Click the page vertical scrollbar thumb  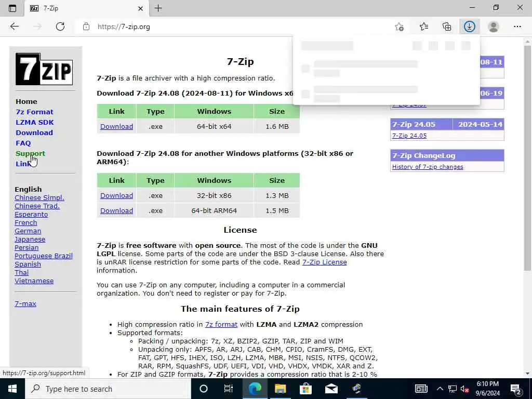[x=527, y=158]
